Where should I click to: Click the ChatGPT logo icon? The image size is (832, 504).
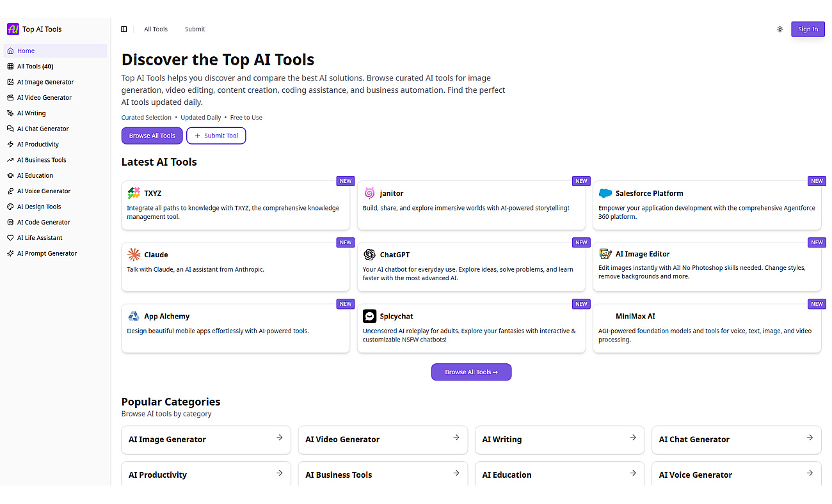click(369, 255)
